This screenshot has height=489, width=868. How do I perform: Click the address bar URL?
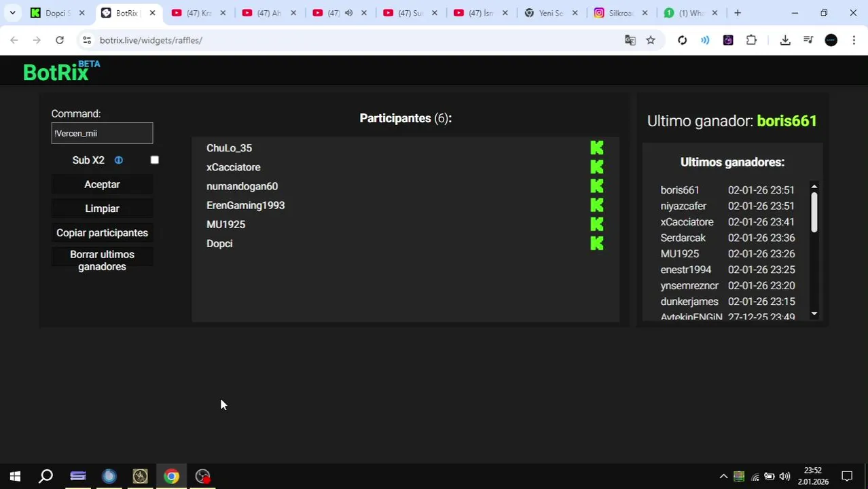point(151,40)
